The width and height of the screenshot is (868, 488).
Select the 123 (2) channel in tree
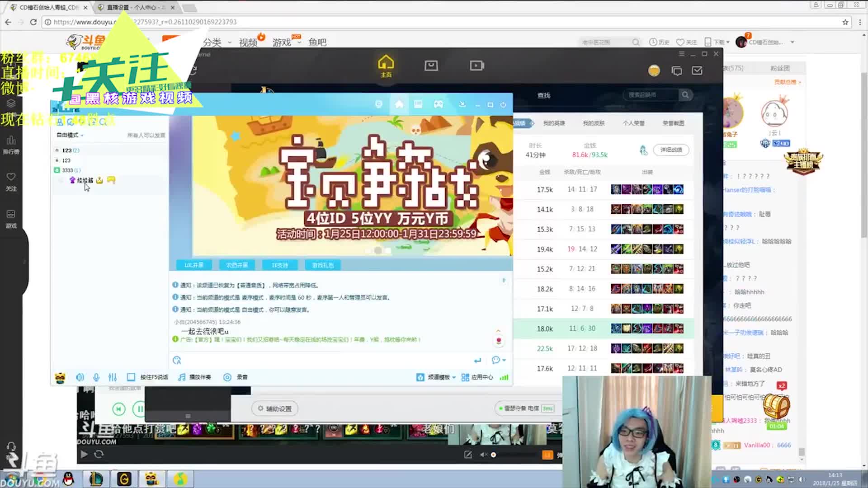[x=71, y=150]
